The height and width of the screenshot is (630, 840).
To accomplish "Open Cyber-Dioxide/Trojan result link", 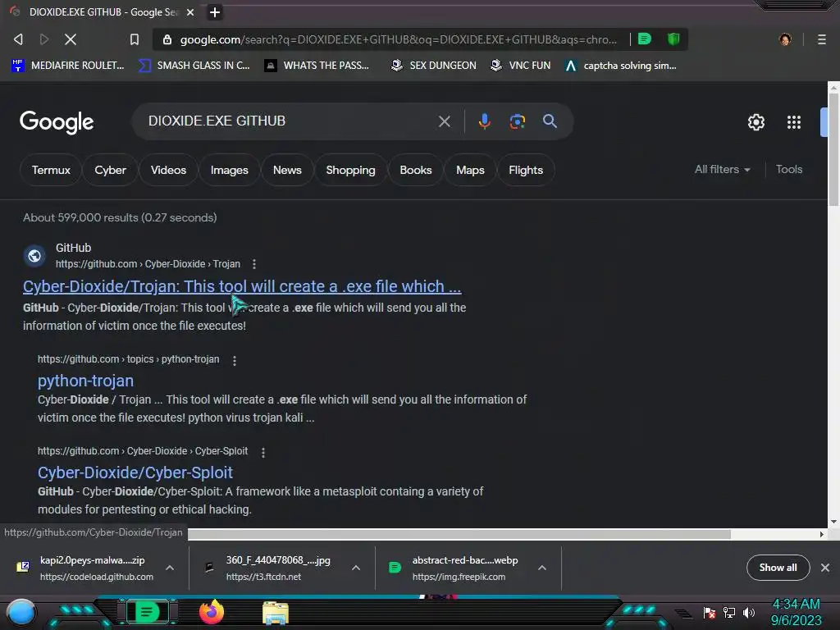I will tap(242, 286).
